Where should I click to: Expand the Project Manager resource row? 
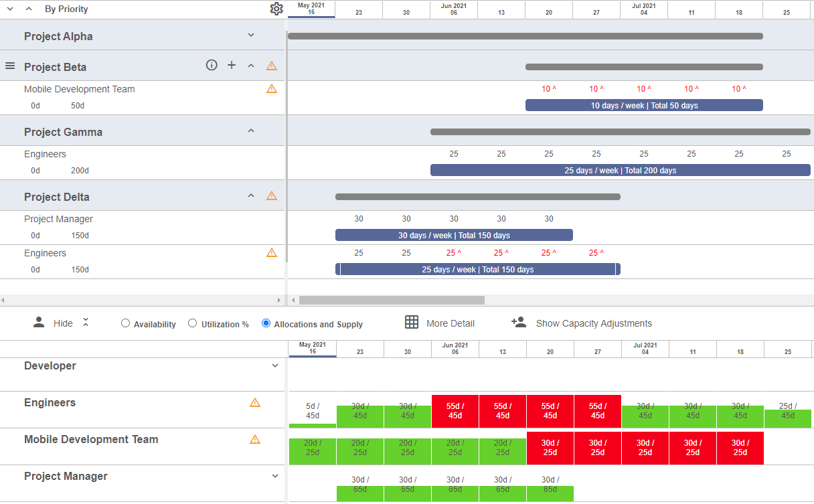pos(275,476)
